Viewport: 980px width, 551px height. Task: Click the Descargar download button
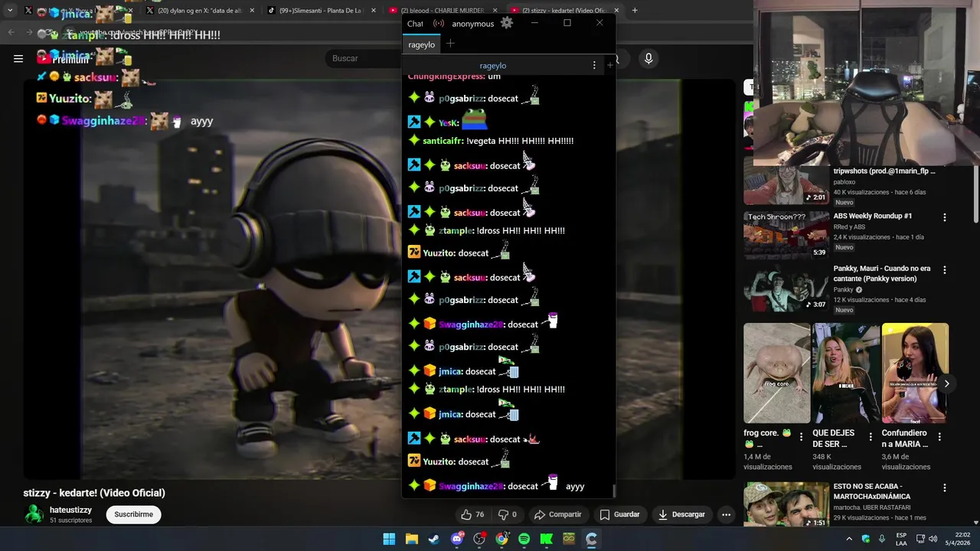(681, 514)
